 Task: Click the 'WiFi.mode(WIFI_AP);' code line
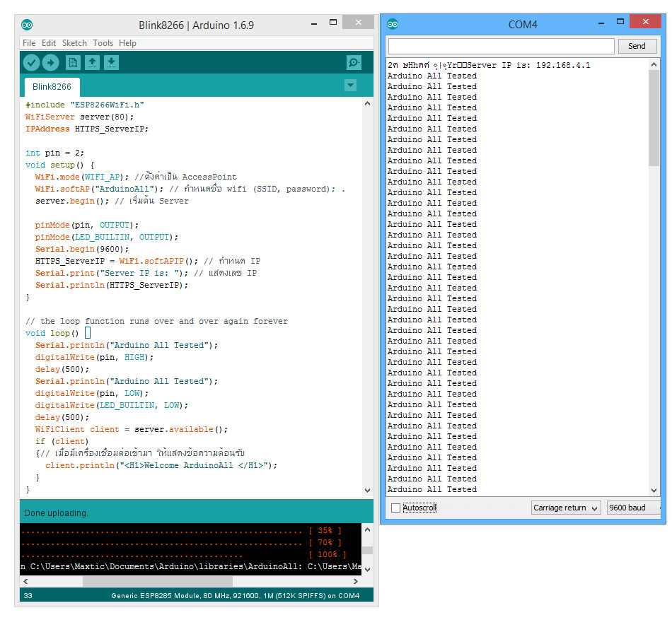[82, 177]
